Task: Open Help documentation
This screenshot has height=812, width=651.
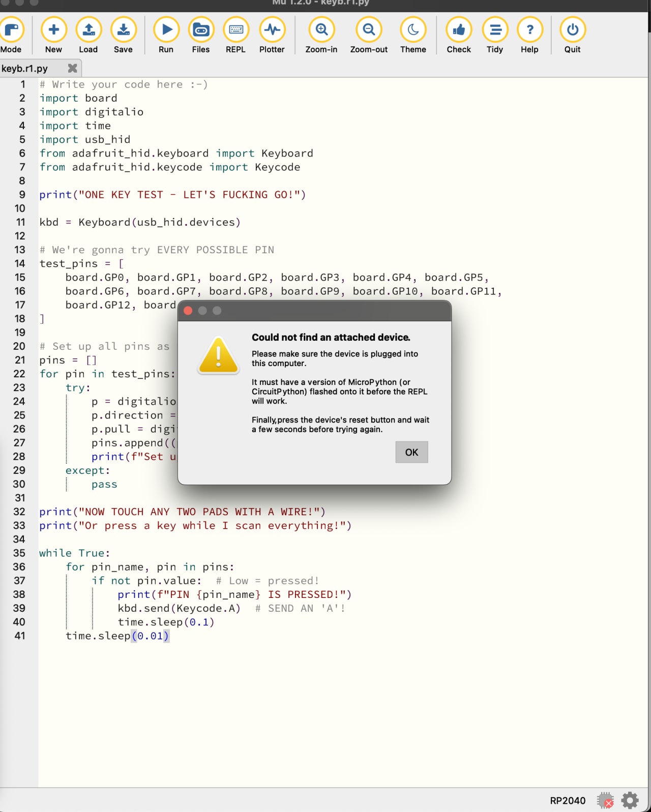Action: pyautogui.click(x=529, y=35)
